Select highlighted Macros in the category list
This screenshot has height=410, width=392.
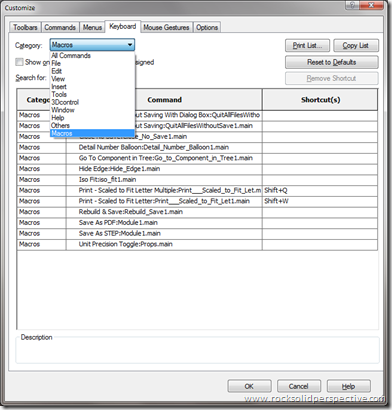coord(92,133)
